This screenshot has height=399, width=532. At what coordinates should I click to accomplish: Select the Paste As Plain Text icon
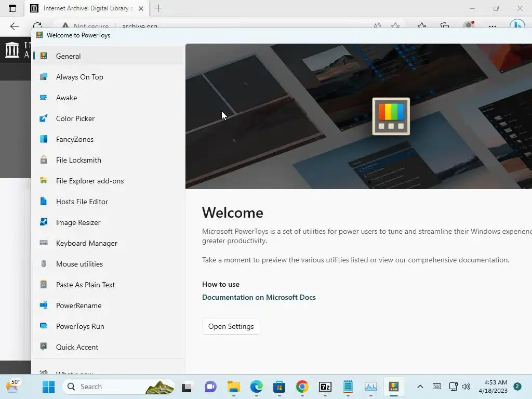click(44, 284)
